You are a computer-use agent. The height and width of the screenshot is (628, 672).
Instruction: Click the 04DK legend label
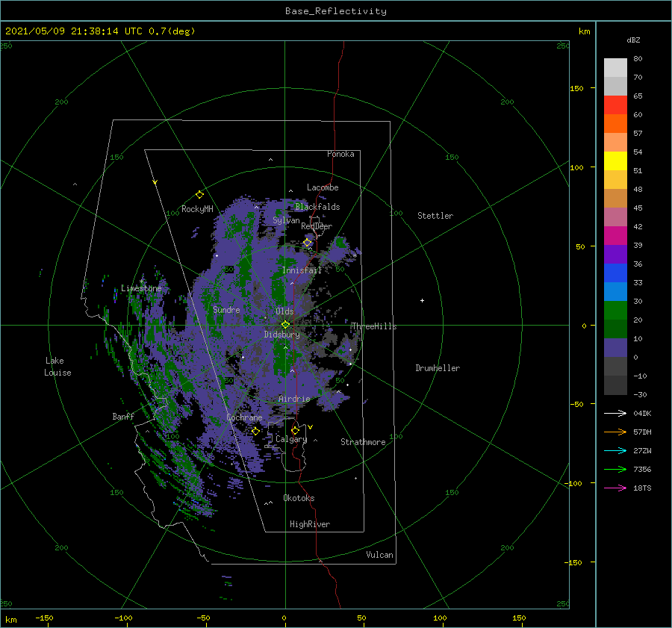pos(642,413)
